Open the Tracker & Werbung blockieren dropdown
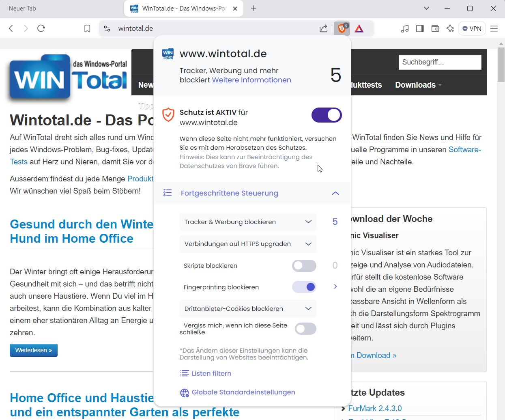Image resolution: width=505 pixels, height=420 pixels. (248, 222)
